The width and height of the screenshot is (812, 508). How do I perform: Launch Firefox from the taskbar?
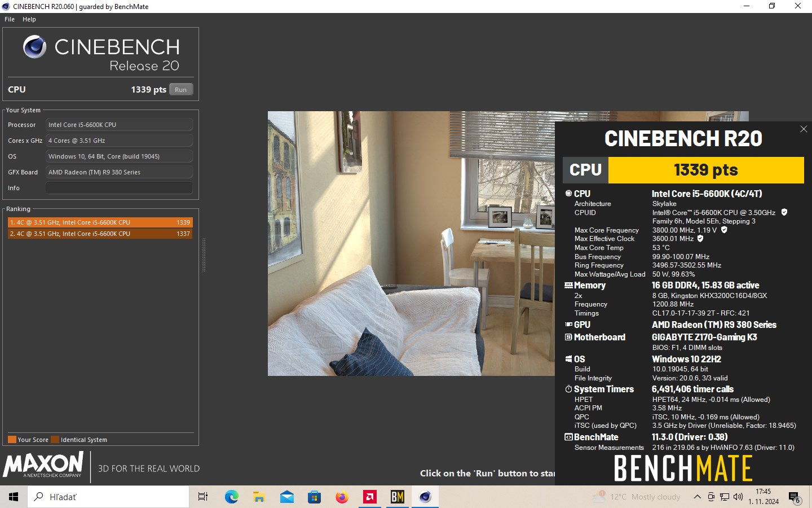pyautogui.click(x=342, y=497)
